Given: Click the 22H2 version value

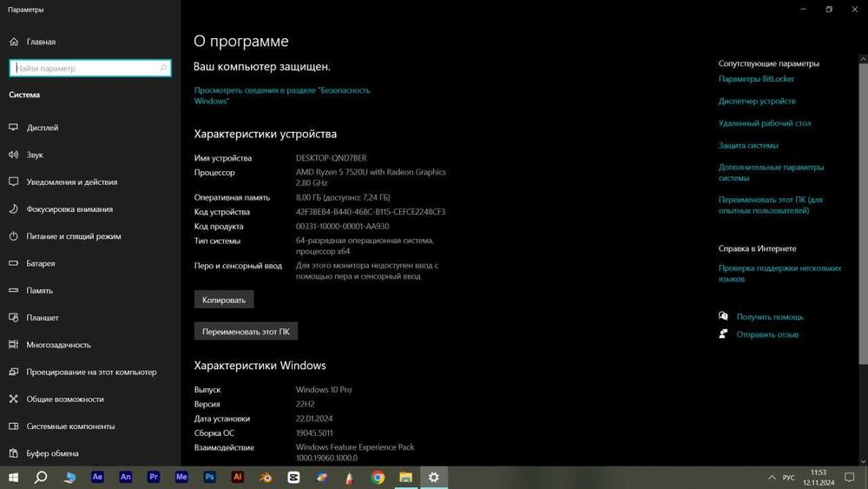Looking at the screenshot, I should click(305, 404).
